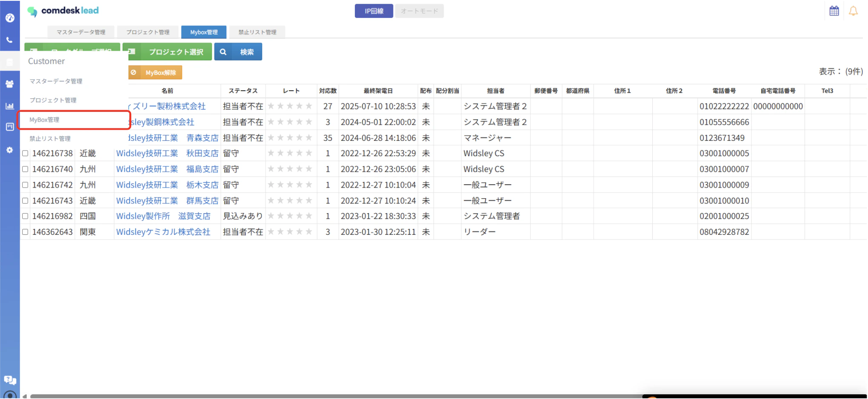This screenshot has width=868, height=399.
Task: Choose 禁止リスト管理 in the Customer flyout menu
Action: [x=50, y=138]
